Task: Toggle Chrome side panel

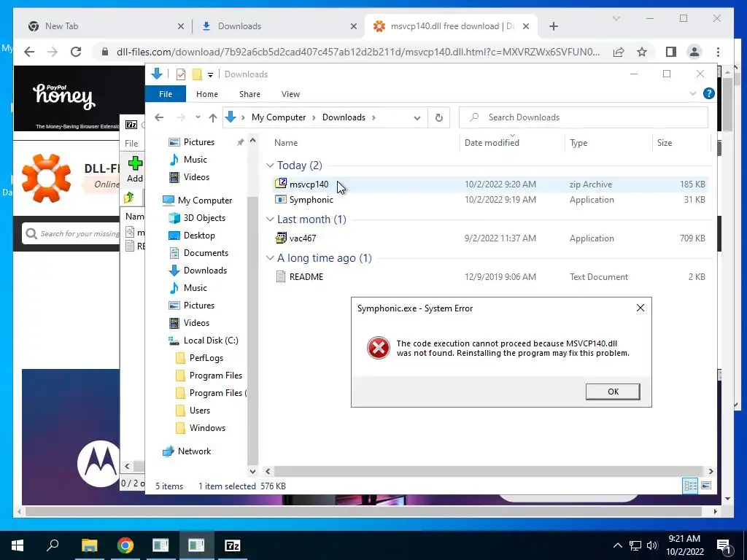Action: point(671,52)
